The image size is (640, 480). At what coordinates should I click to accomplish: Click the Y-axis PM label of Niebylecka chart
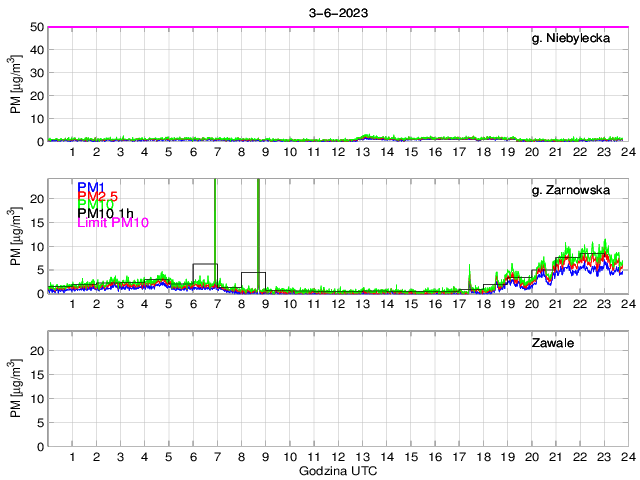16,85
